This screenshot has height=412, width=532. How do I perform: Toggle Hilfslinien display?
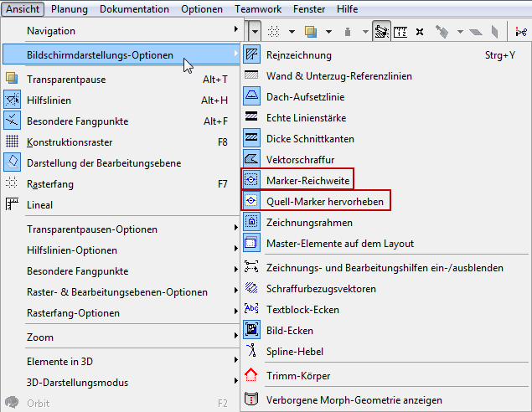coord(121,100)
